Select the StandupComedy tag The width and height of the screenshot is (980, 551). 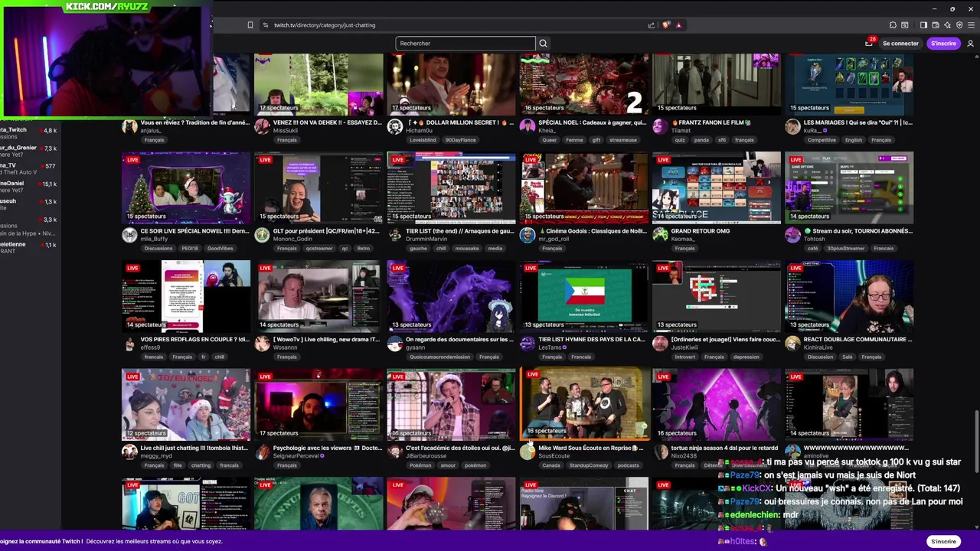[589, 465]
